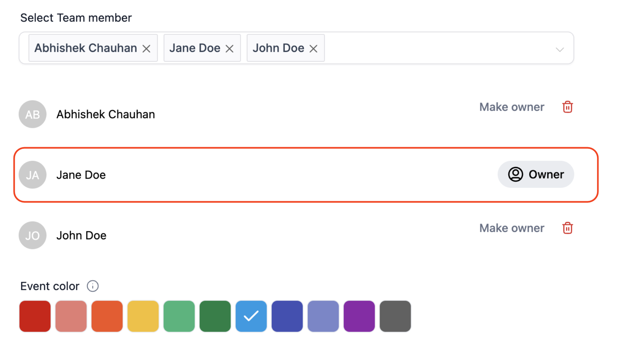The image size is (621, 364).
Task: Pick the orange event color swatch
Action: point(107,316)
